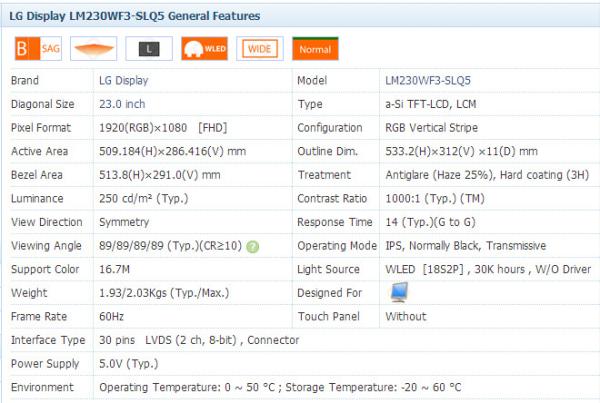
Task: Click the Type row label
Action: tap(310, 104)
